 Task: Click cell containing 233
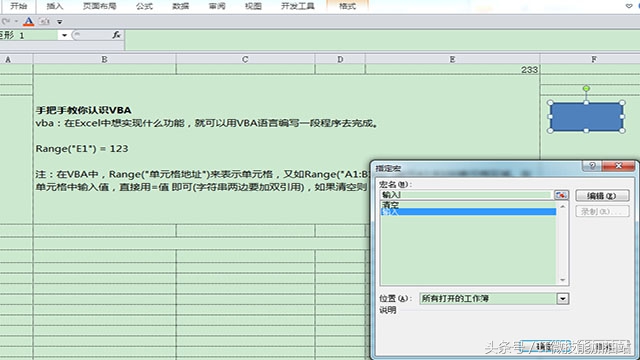coord(452,70)
